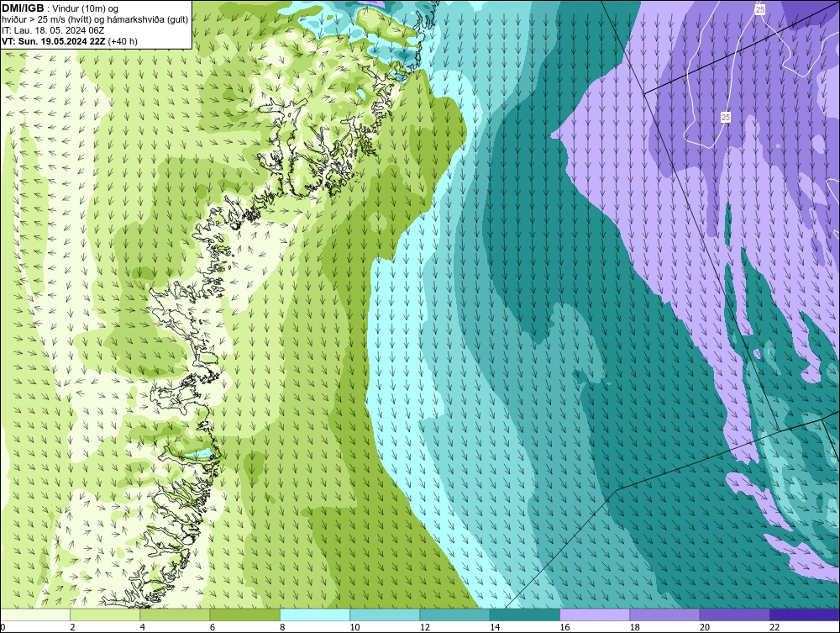Click the 0–2 m/s palest legend swatch
This screenshot has width=840, height=633.
click(x=34, y=615)
